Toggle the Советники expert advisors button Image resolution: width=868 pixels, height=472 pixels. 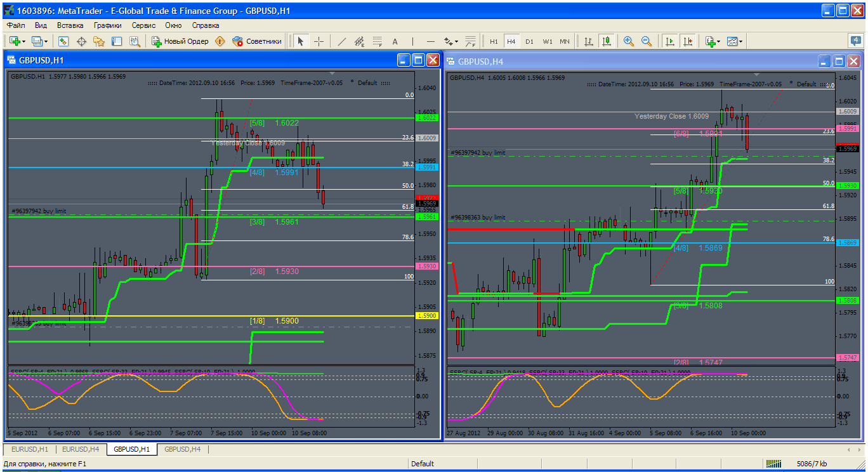[257, 41]
